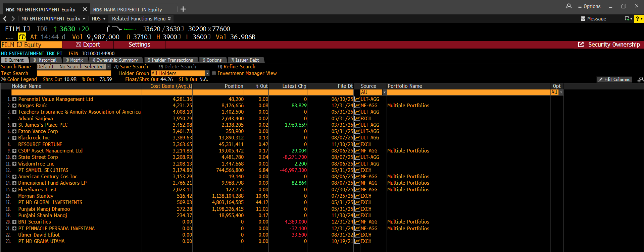This screenshot has height=252, width=644.
Task: Click the Edit Columns pencil button
Action: pos(614,79)
